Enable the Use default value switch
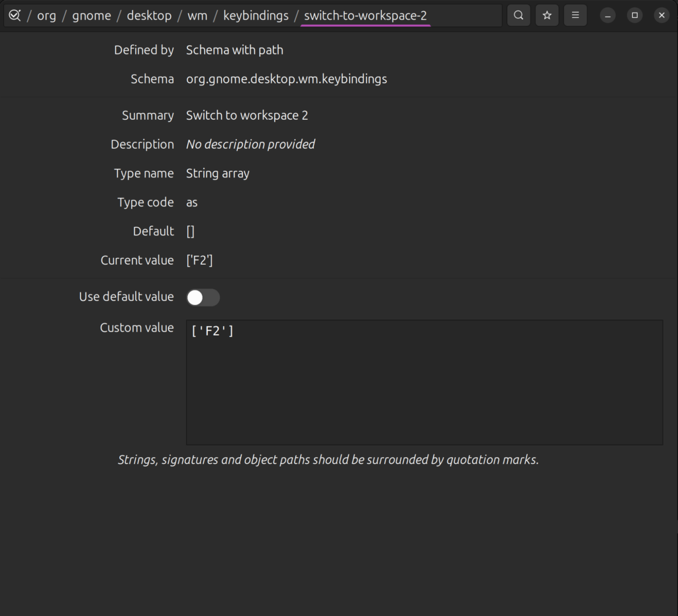Viewport: 678px width, 616px height. click(203, 298)
